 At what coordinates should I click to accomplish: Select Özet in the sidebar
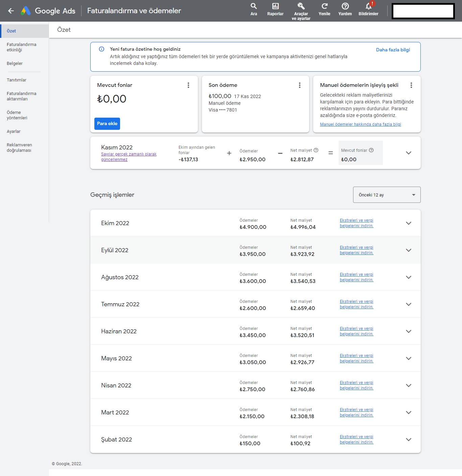24,31
